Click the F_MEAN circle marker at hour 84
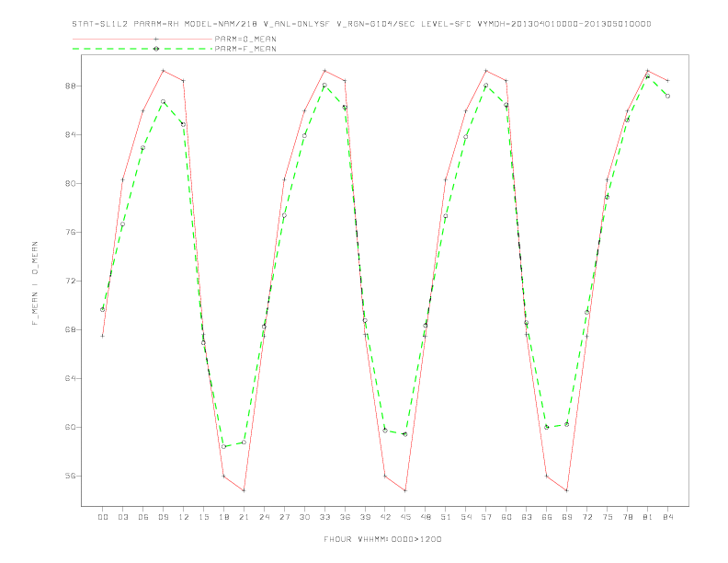728x563 pixels. (x=667, y=97)
